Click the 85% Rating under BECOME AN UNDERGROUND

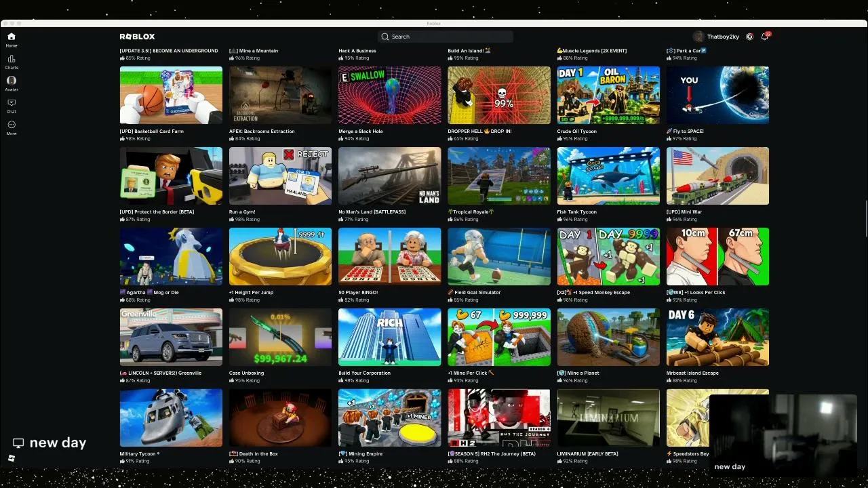click(135, 58)
